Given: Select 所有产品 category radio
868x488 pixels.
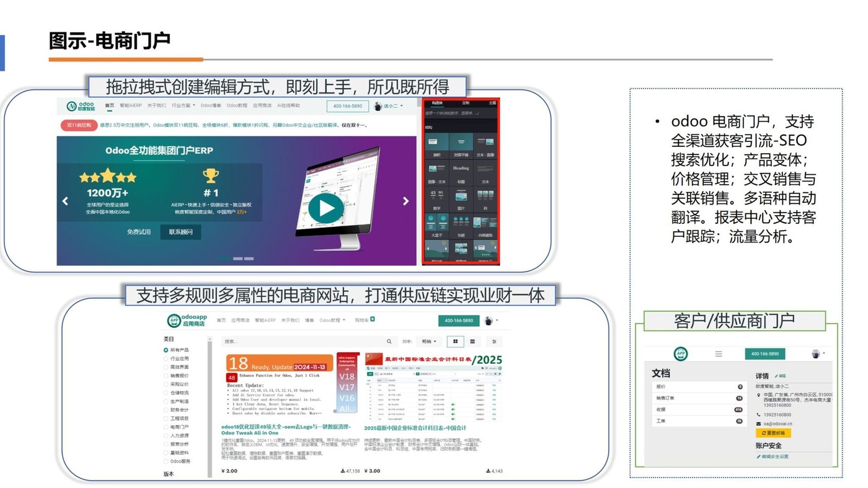Looking at the screenshot, I should pyautogui.click(x=166, y=350).
